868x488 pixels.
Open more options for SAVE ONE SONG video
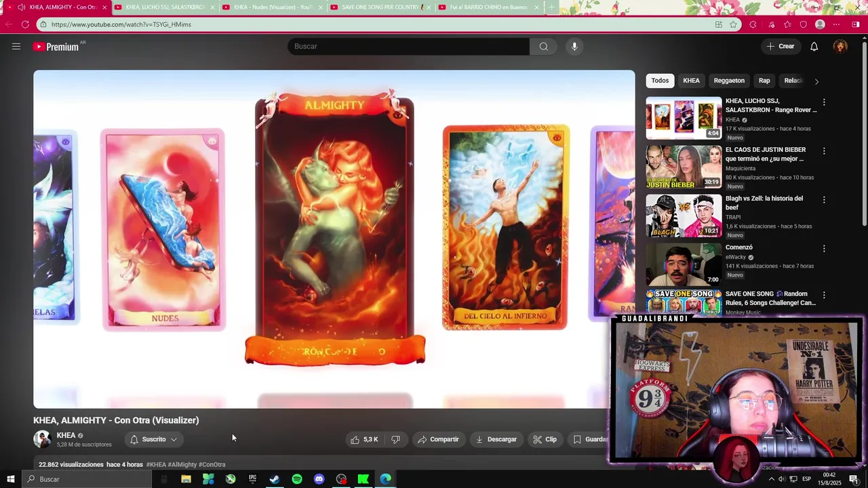pyautogui.click(x=824, y=296)
